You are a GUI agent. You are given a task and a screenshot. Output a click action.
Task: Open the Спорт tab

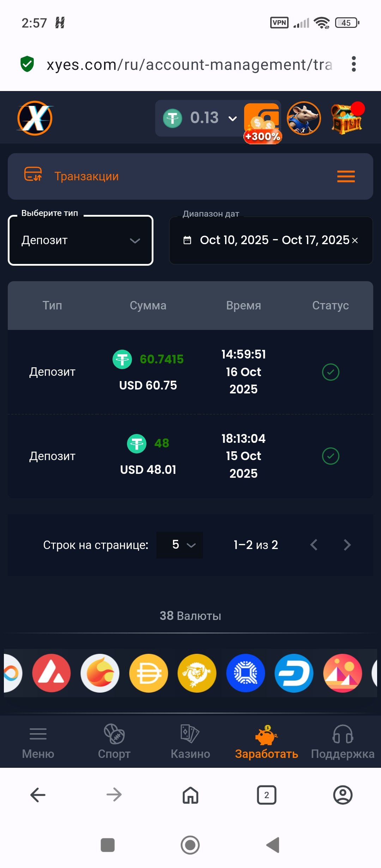[x=114, y=742]
